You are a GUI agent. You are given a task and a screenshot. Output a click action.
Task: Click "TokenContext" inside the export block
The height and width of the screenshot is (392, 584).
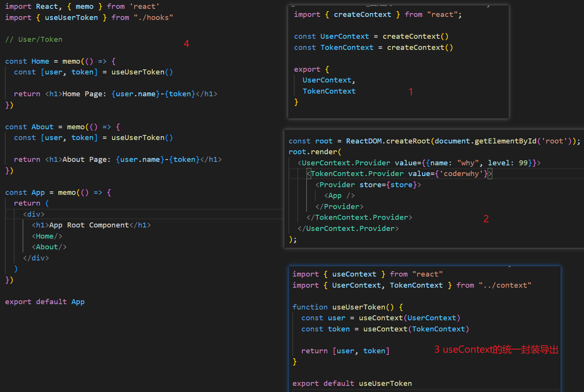click(x=329, y=91)
